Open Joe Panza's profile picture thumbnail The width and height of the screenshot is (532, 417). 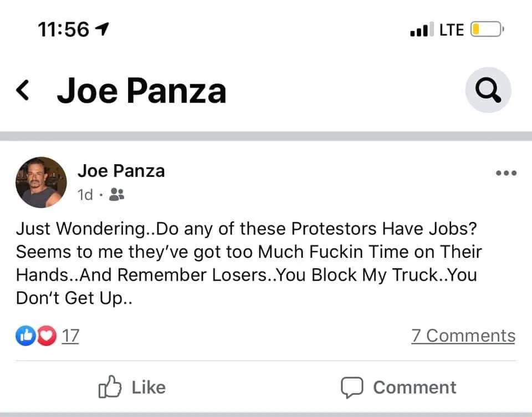[41, 182]
